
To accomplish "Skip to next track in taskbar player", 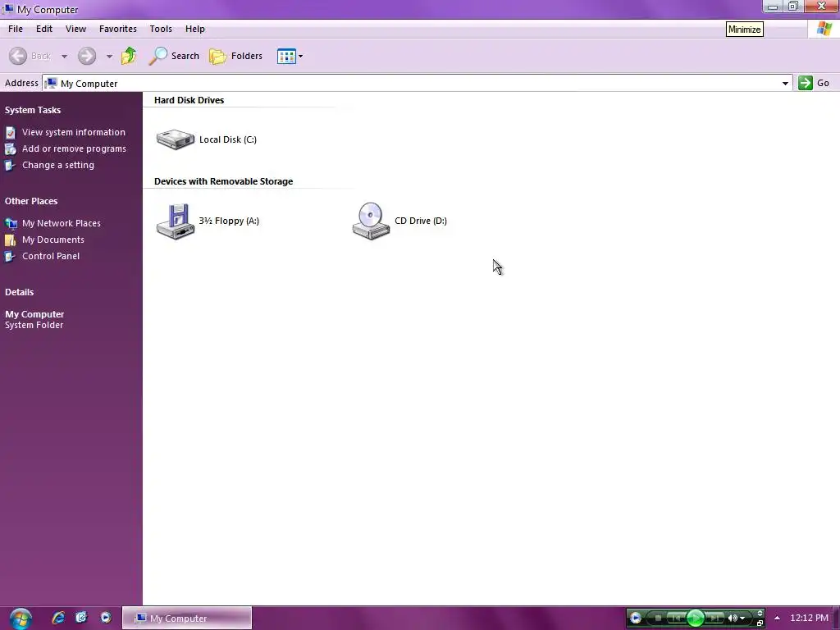I will [714, 619].
